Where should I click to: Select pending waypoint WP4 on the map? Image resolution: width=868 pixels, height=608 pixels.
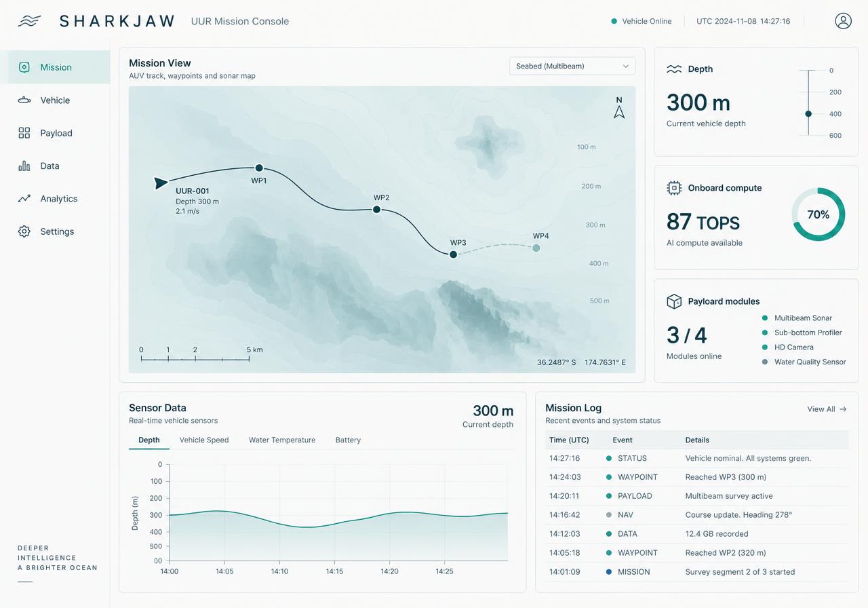click(536, 248)
